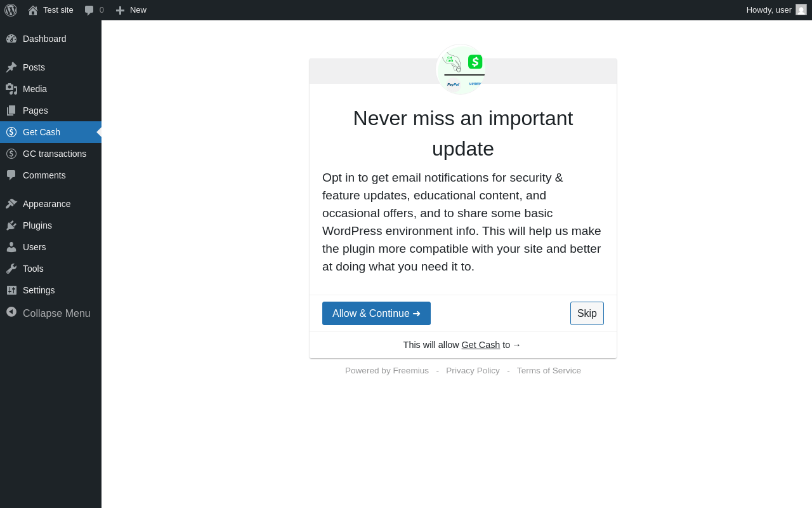812x508 pixels.
Task: Go to Posts in the sidebar
Action: 34,67
